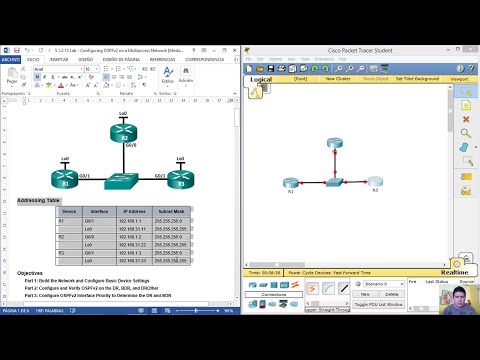Expand Edición group dropdown in Word
The width and height of the screenshot is (480, 360).
tap(186, 85)
